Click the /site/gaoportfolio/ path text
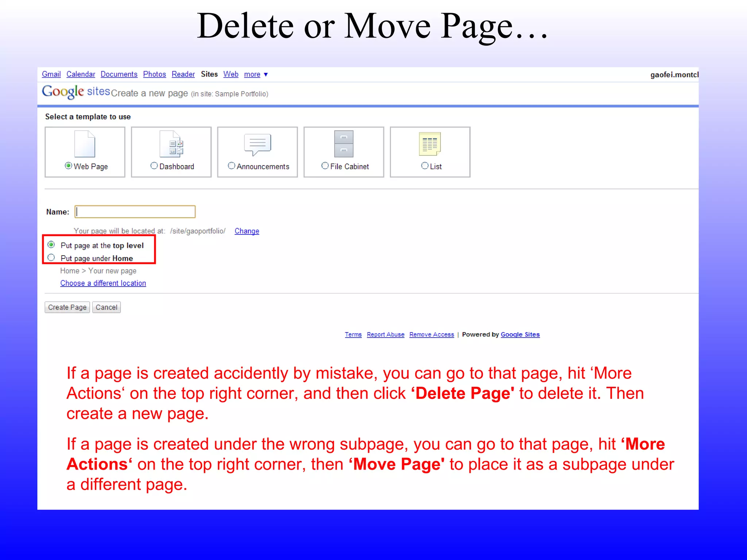This screenshot has width=747, height=560. coord(198,231)
